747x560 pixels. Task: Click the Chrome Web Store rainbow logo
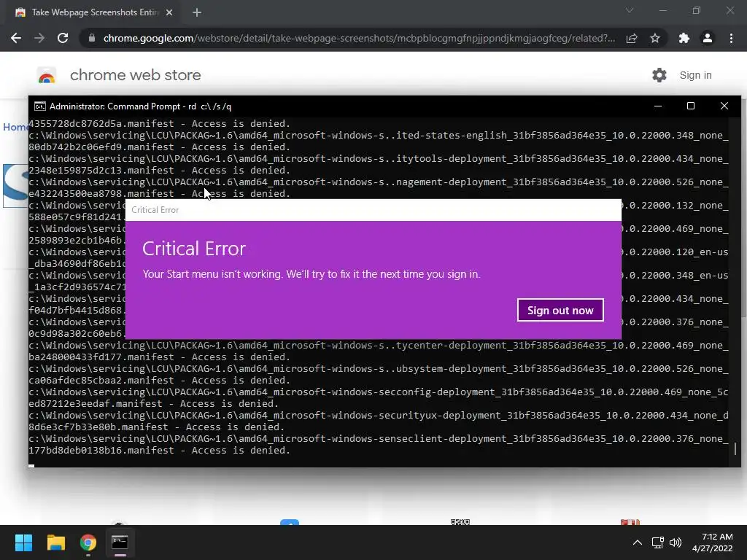pos(47,75)
